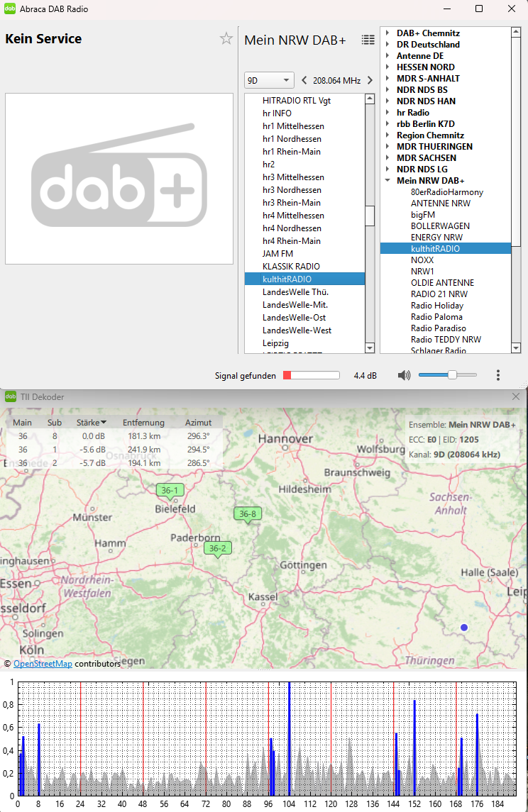Open the 9D channel dropdown

(x=269, y=80)
